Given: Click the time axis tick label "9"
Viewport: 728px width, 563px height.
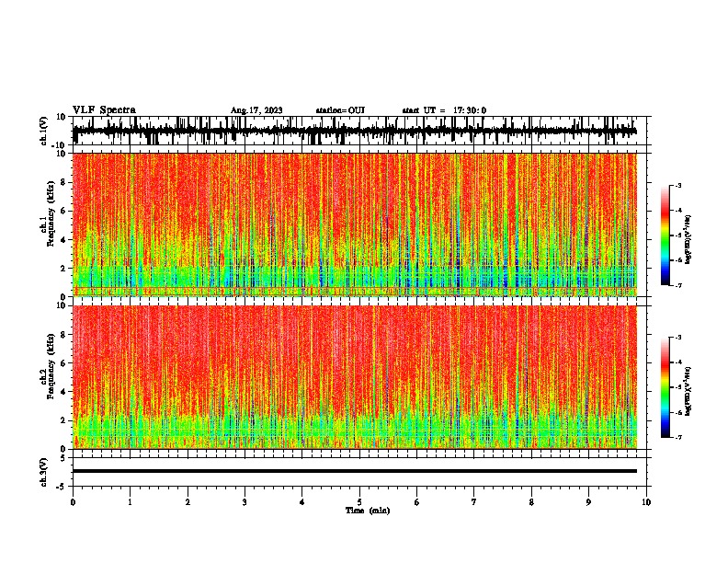Looking at the screenshot, I should pos(588,502).
